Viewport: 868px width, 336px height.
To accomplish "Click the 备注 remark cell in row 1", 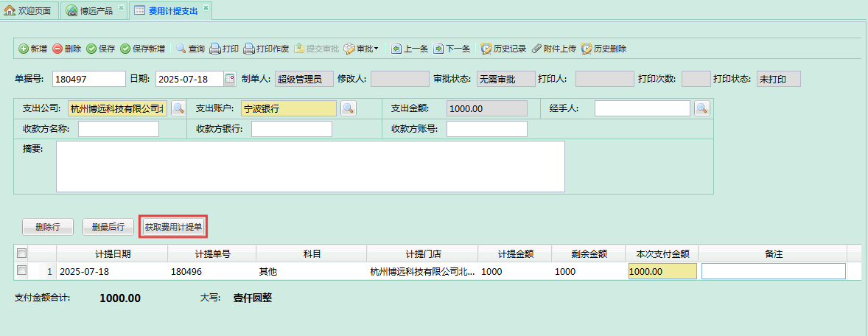I will pos(774,271).
